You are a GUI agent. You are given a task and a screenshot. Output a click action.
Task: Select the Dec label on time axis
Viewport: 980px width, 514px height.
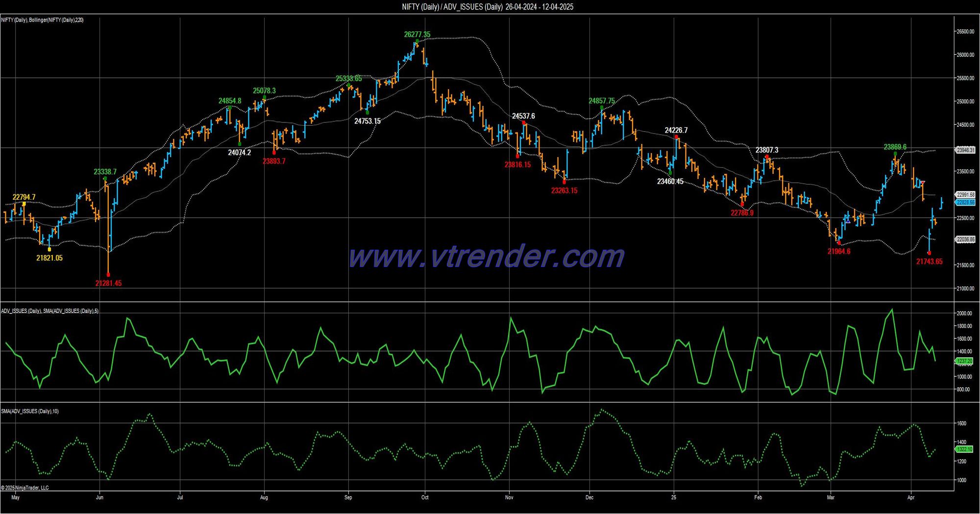click(589, 497)
